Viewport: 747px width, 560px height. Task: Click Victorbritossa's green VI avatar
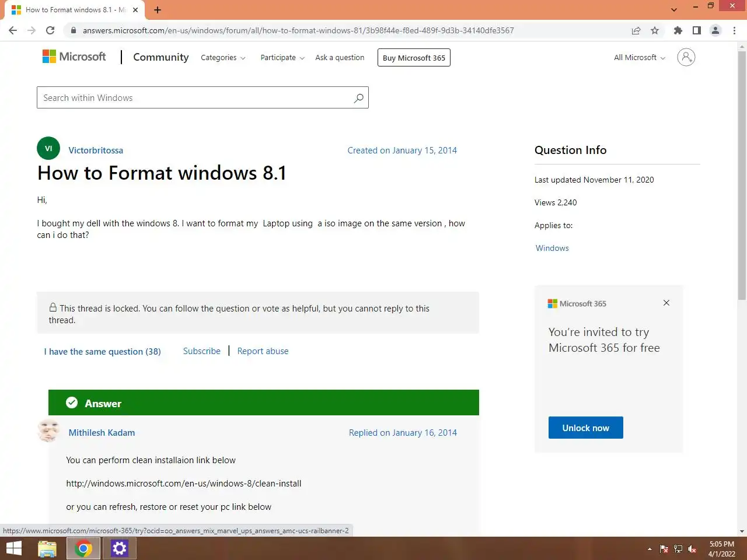click(48, 148)
